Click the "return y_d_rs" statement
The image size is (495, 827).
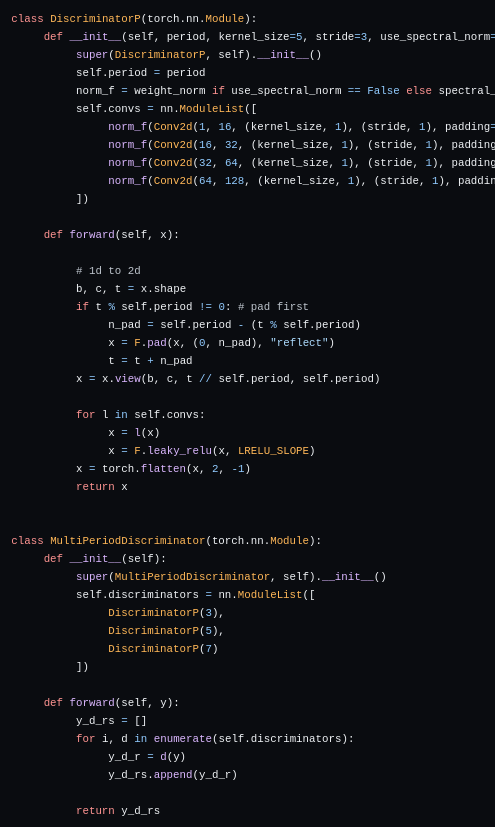(118, 811)
